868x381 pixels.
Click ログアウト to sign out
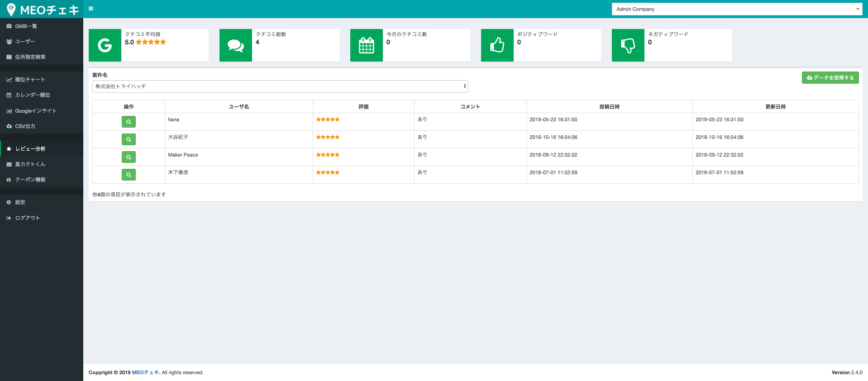pos(42,218)
